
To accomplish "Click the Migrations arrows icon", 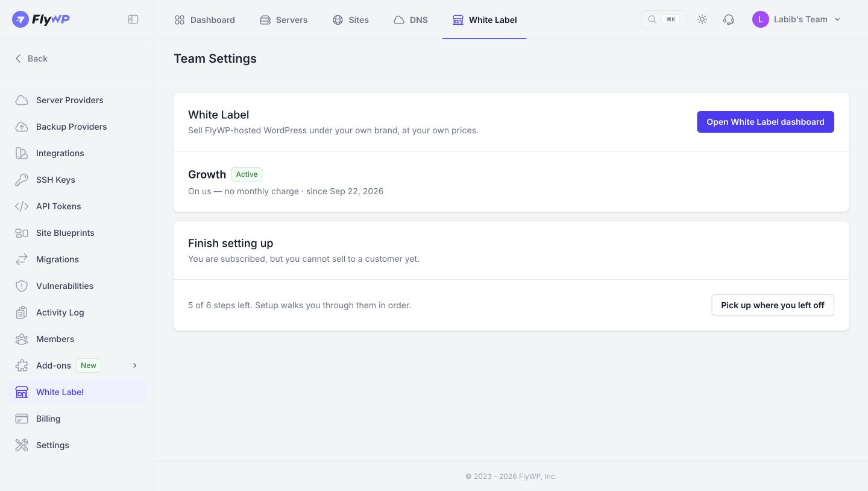I will [22, 259].
